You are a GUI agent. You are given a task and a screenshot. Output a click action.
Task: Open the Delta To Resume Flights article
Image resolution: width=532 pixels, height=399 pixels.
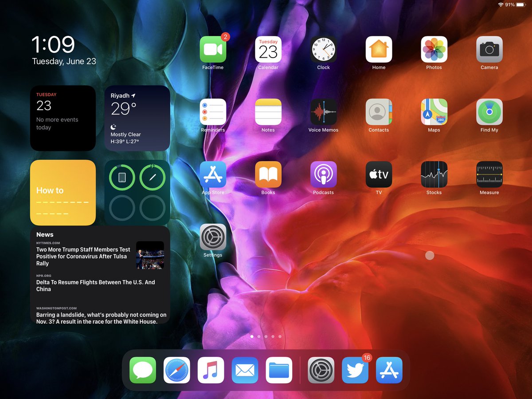click(x=96, y=285)
